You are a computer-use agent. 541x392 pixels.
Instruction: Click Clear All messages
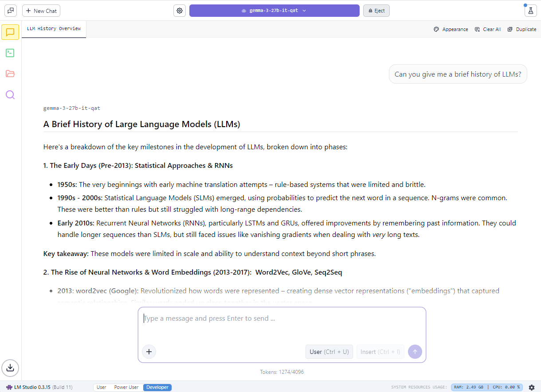pos(488,29)
